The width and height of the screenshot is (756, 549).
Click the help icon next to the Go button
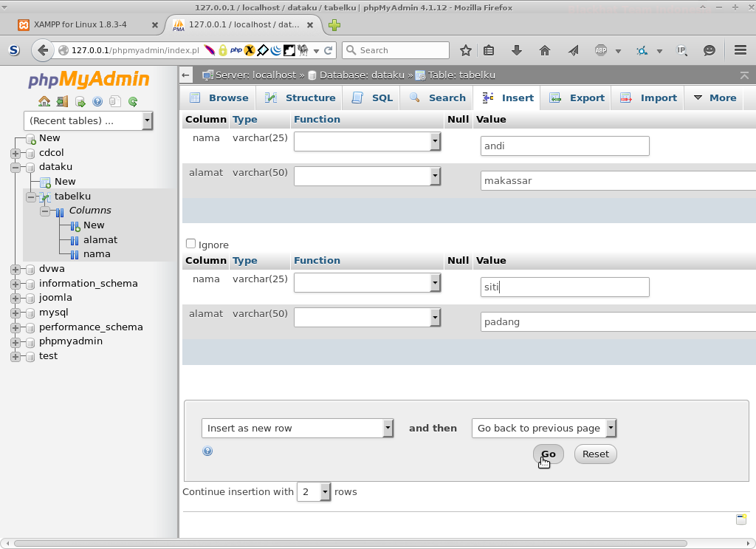(207, 451)
